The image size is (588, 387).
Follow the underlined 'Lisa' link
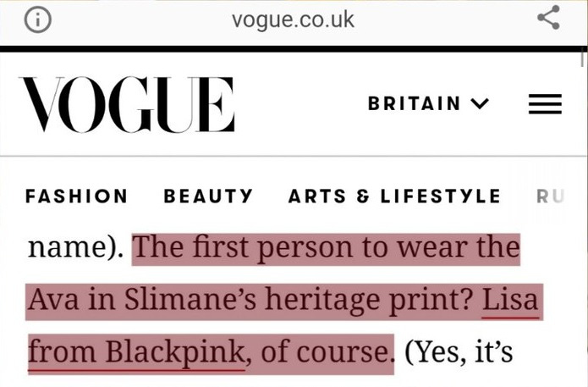click(510, 300)
